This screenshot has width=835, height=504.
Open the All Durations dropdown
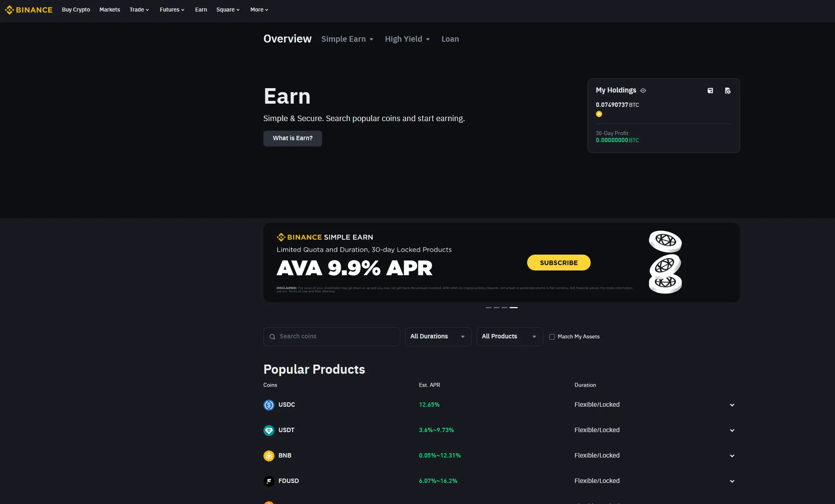(438, 336)
